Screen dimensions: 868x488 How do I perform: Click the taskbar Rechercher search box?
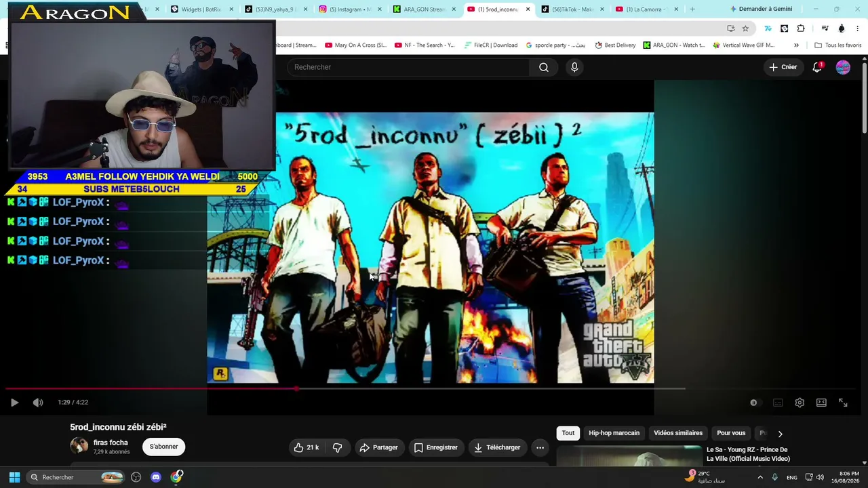(x=77, y=477)
